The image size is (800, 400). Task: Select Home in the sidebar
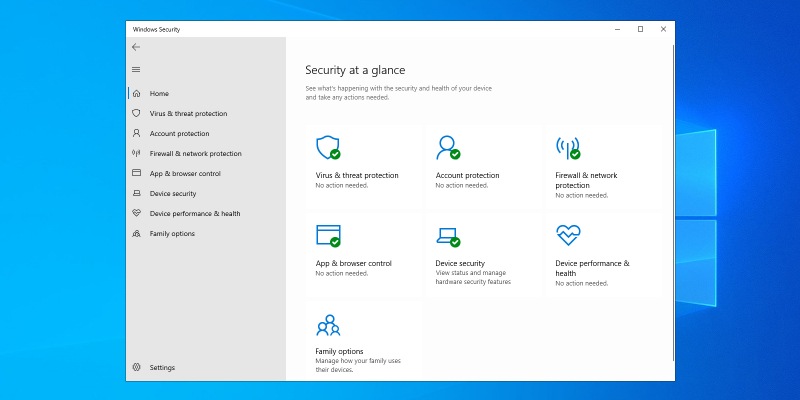159,93
